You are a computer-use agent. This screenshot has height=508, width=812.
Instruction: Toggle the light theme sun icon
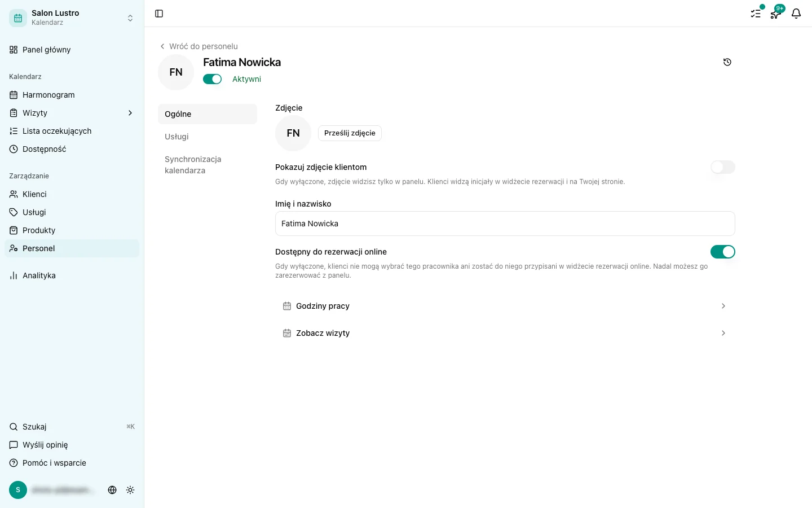coord(130,490)
